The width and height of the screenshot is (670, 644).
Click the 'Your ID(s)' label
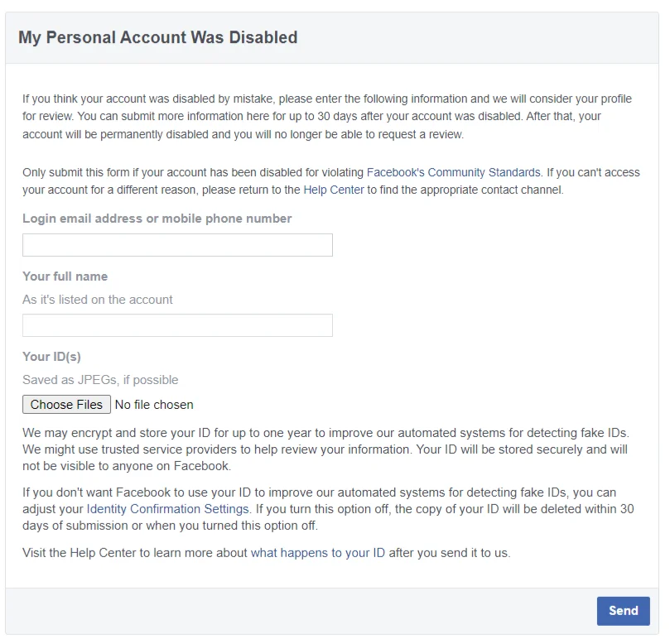51,357
